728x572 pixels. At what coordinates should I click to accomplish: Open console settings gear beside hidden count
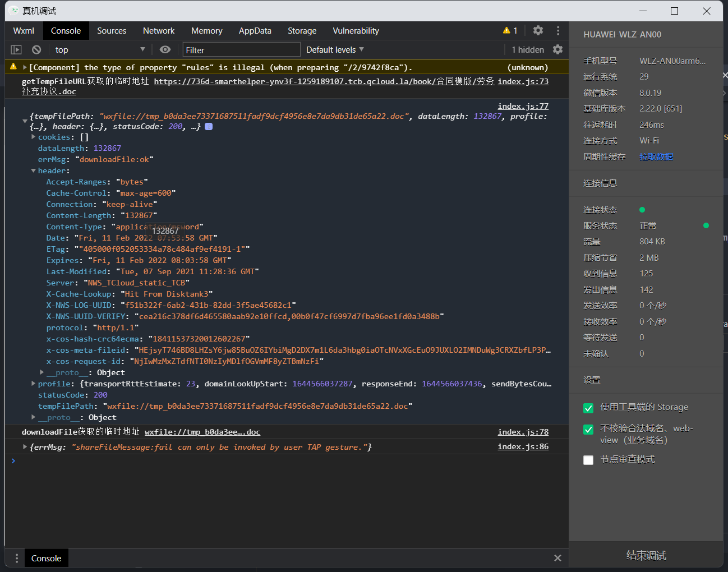pyautogui.click(x=557, y=49)
